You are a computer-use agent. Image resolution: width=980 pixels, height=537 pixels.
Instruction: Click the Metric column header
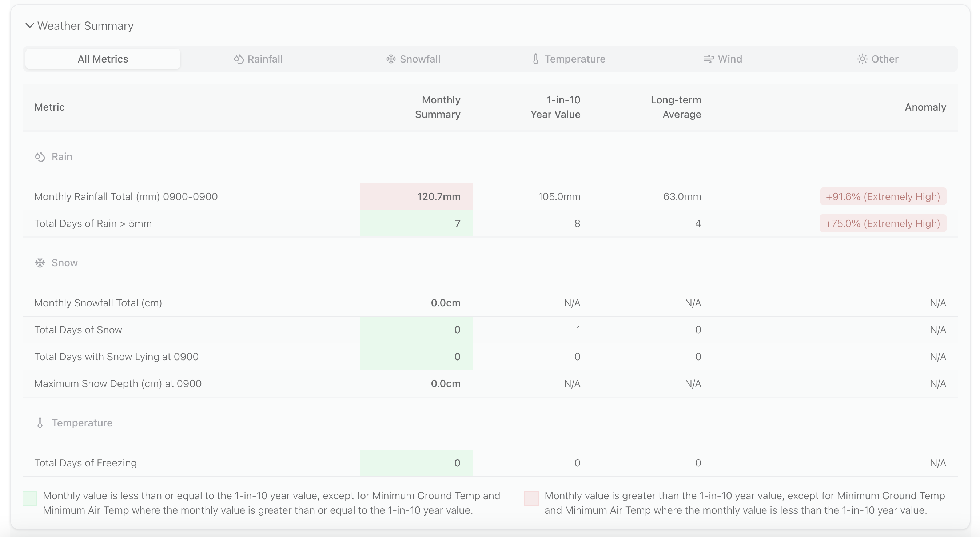pyautogui.click(x=49, y=107)
